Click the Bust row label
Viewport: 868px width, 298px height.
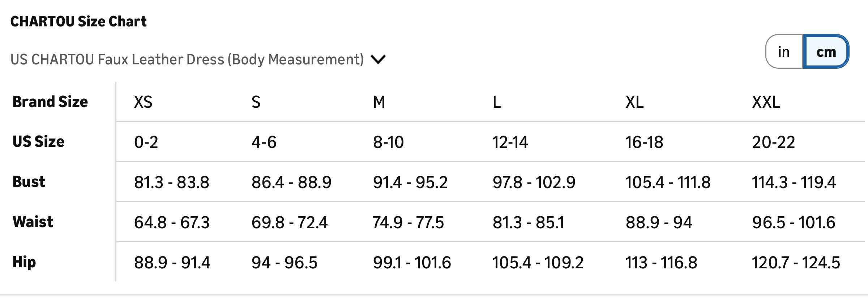pyautogui.click(x=29, y=182)
